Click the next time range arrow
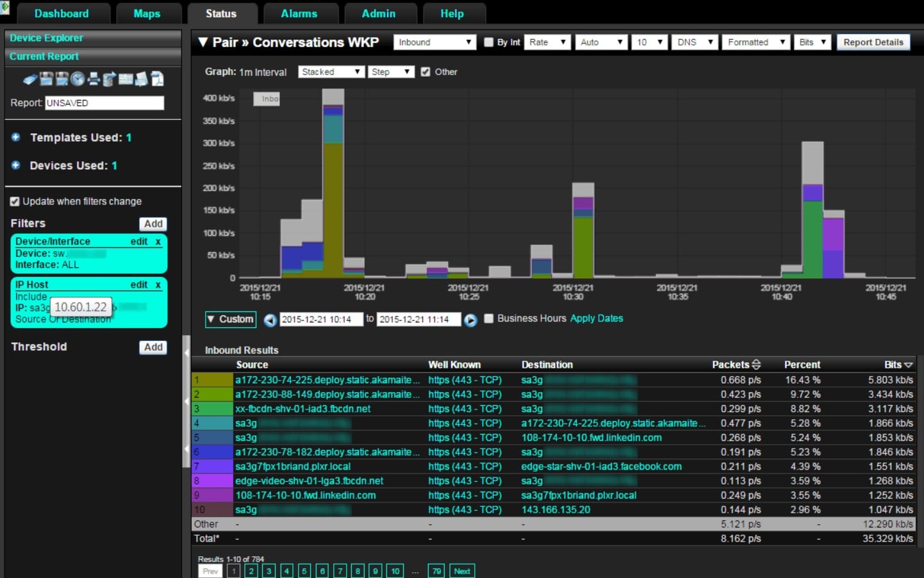 tap(470, 320)
